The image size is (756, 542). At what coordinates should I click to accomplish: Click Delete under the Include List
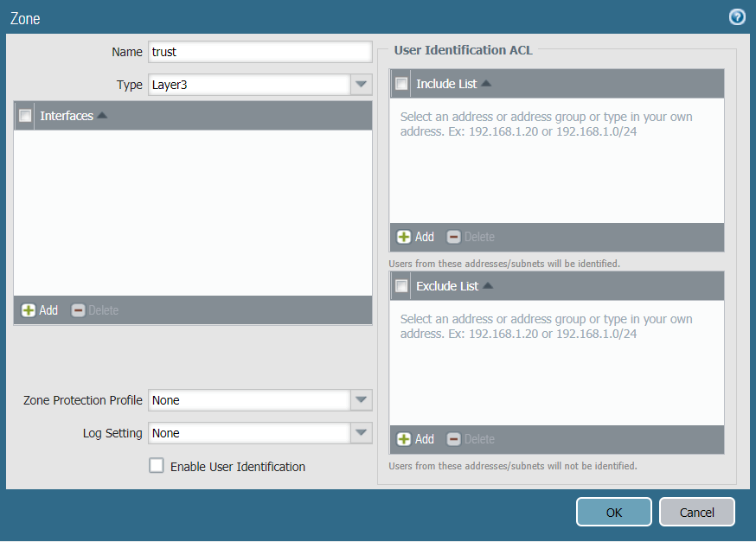(x=471, y=237)
